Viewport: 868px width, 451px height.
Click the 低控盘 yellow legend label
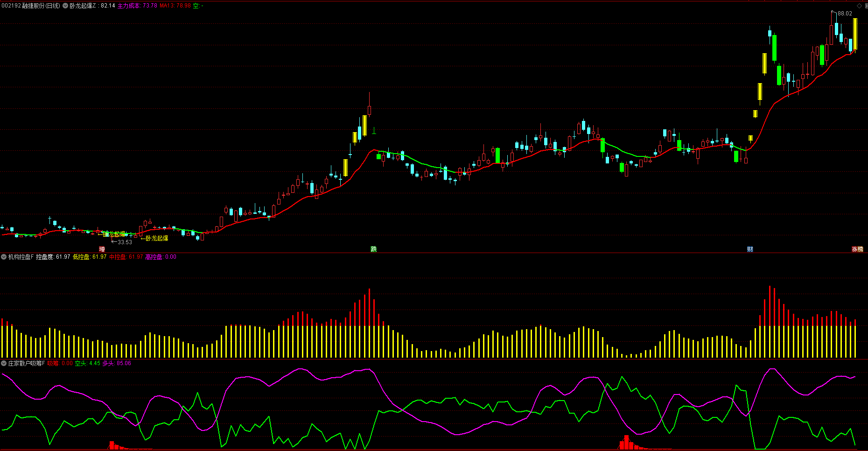click(90, 257)
